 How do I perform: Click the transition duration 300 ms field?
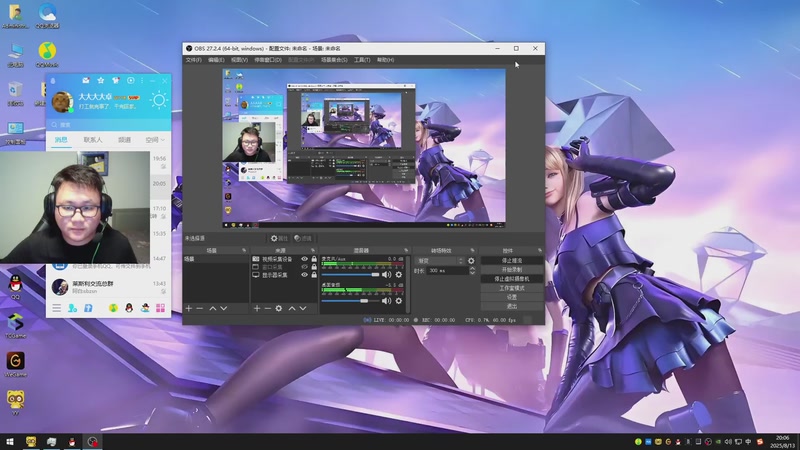(x=447, y=271)
